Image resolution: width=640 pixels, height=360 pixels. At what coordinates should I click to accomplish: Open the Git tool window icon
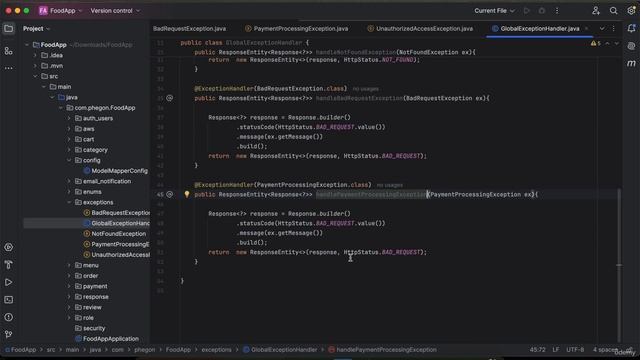(x=9, y=334)
